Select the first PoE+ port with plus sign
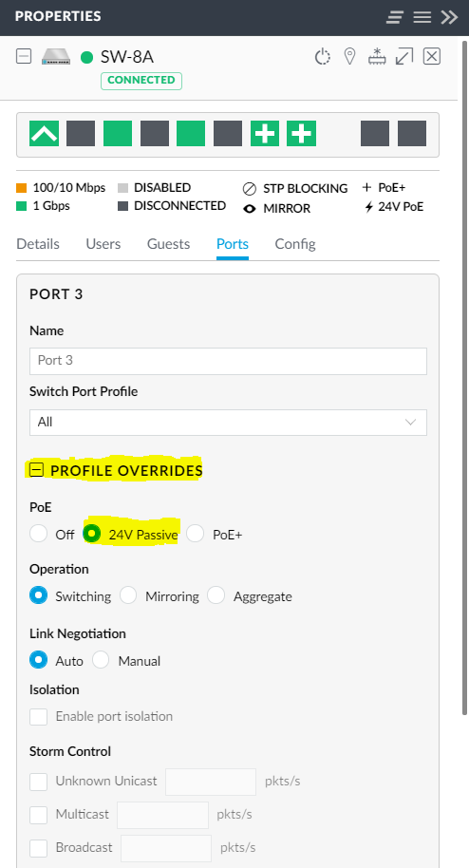The height and width of the screenshot is (868, 469). point(265,133)
